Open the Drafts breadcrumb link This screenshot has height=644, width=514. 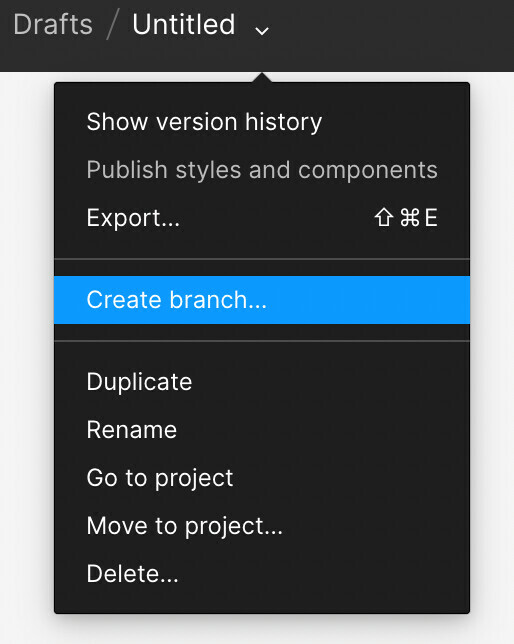click(53, 24)
